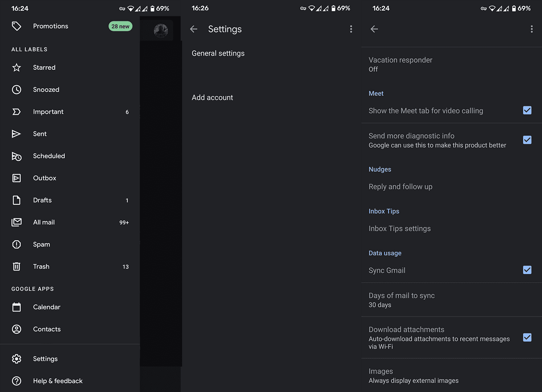Open Settings using the gear icon
Viewport: 542px width, 392px height.
tap(17, 359)
